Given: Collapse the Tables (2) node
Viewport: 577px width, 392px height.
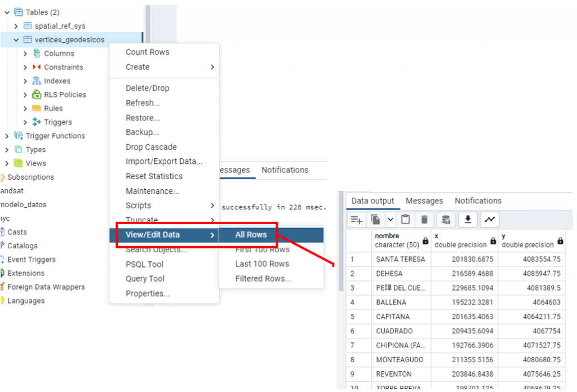Looking at the screenshot, I should point(7,12).
